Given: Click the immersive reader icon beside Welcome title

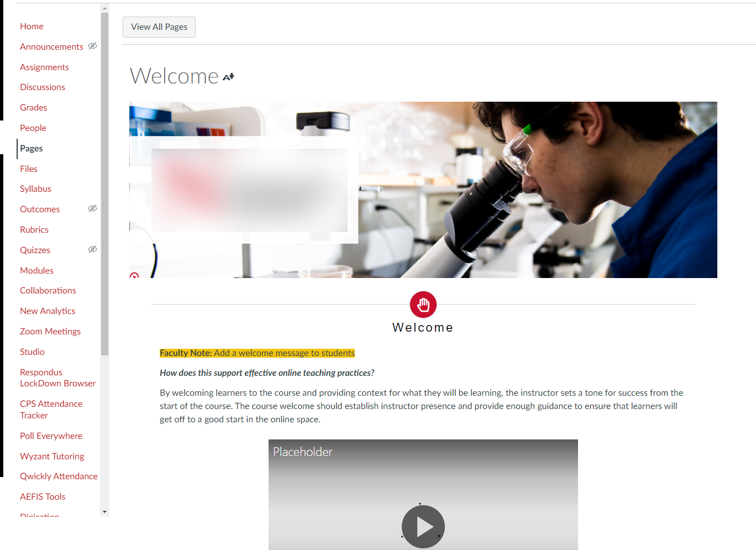Looking at the screenshot, I should coord(228,77).
